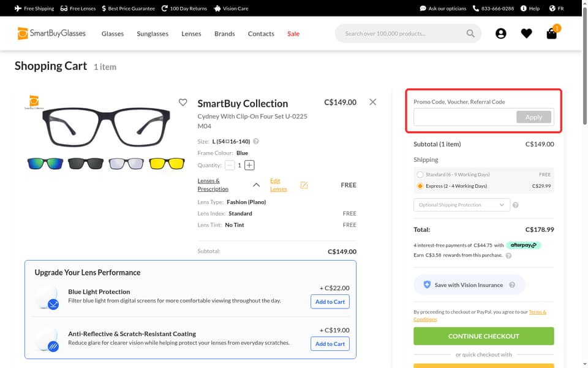Click the Apply promo code button

tap(533, 117)
